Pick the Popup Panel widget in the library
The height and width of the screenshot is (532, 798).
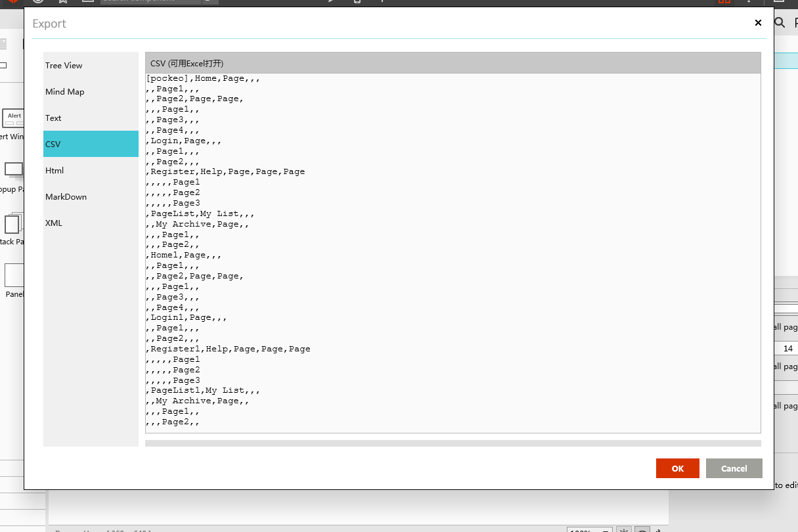click(12, 177)
